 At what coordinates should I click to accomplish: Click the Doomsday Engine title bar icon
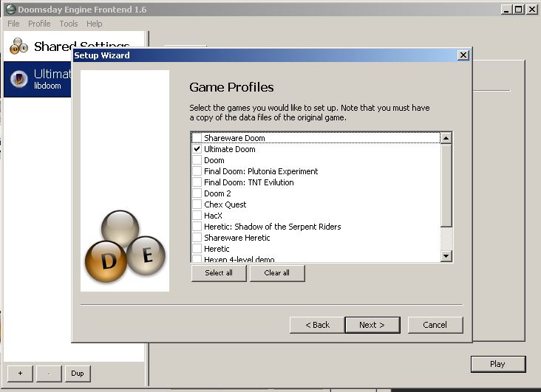coord(10,9)
